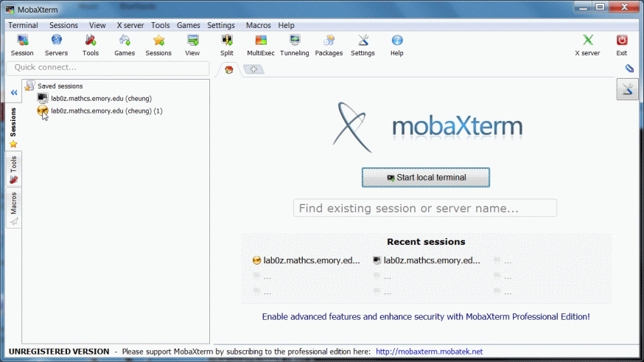644x362 pixels.
Task: Open the Tools menu
Action: tap(160, 25)
